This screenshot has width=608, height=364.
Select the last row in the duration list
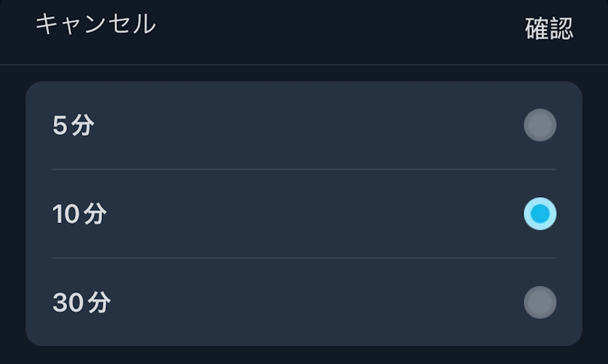pyautogui.click(x=304, y=303)
